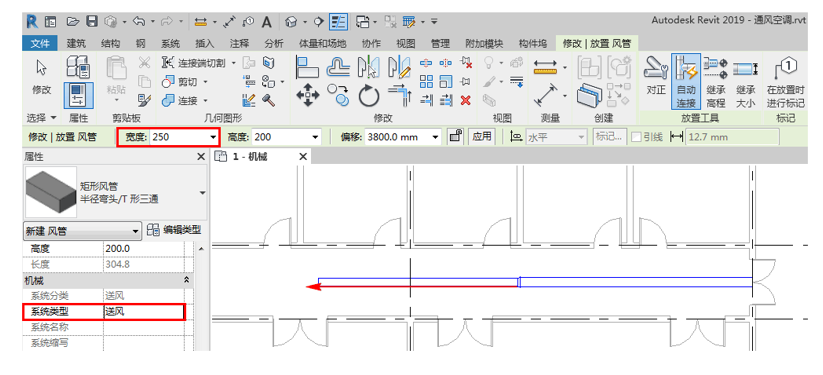The image size is (823, 375).
Task: Select the Align tool in Modify panel
Action: (x=307, y=67)
